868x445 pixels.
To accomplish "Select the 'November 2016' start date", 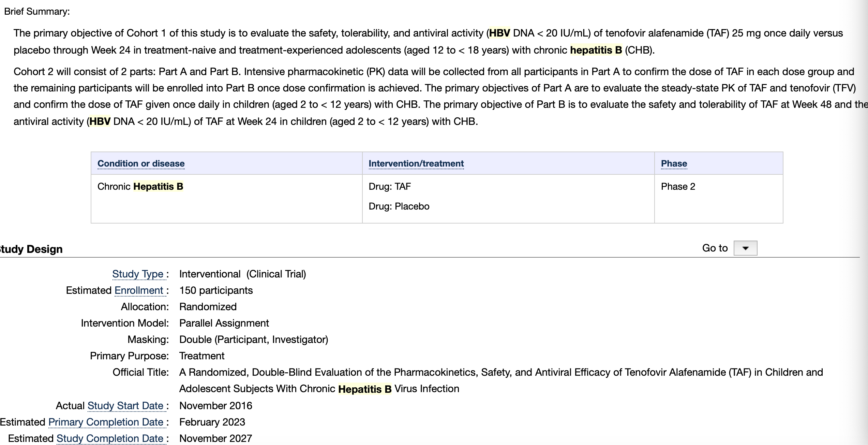I will coord(215,406).
